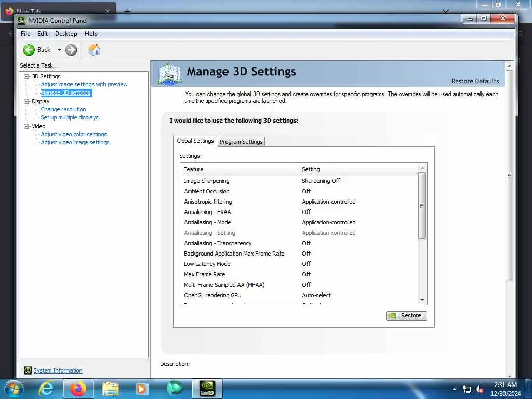This screenshot has width=532, height=399.
Task: Collapse the Video tree node
Action: point(26,126)
